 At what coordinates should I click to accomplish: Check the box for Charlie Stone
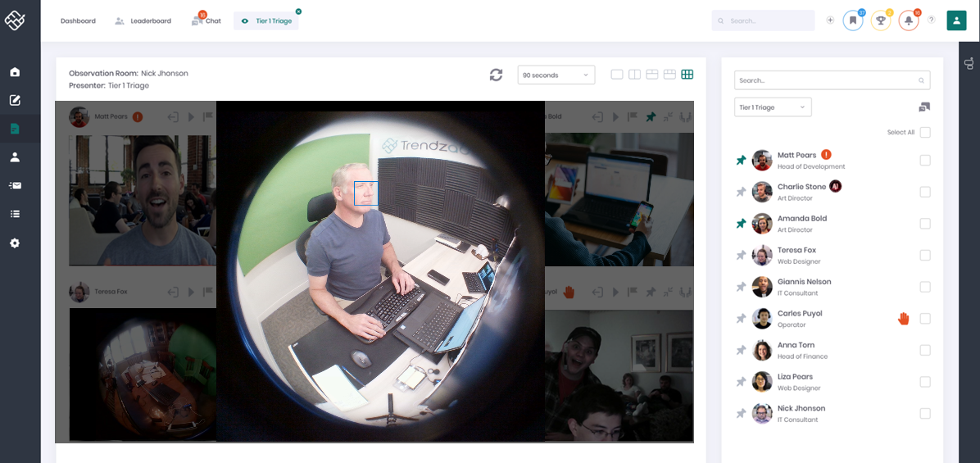coord(925,192)
